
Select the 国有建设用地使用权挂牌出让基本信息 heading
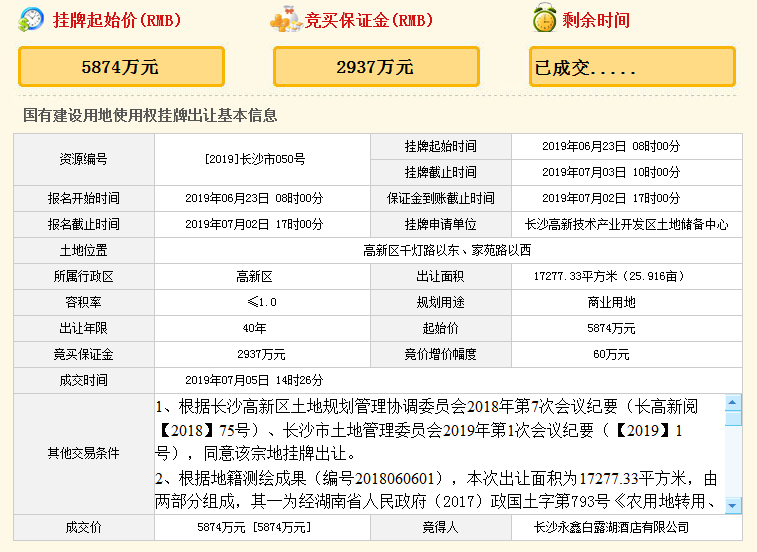pos(150,116)
